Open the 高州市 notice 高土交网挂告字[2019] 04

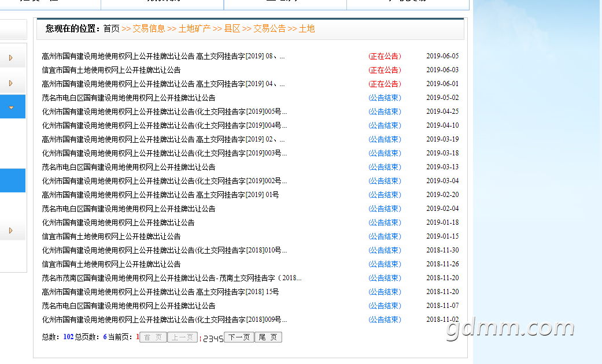click(163, 84)
